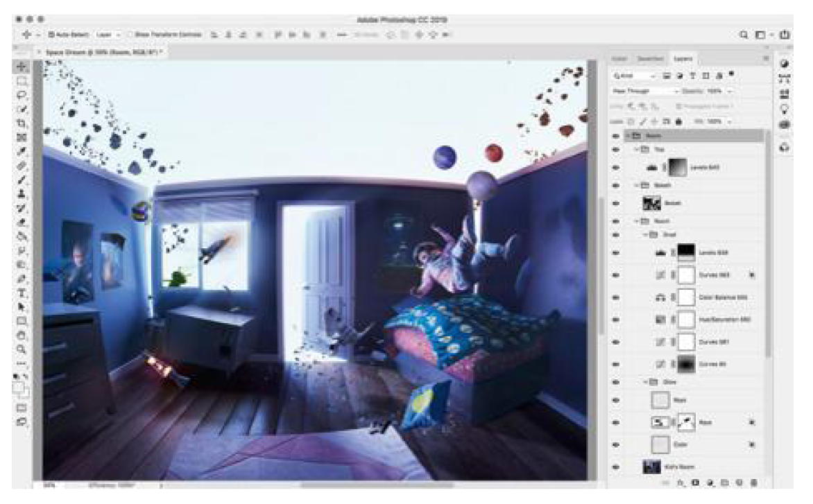Select the Eyedropper tool
The image size is (813, 504).
pos(22,151)
